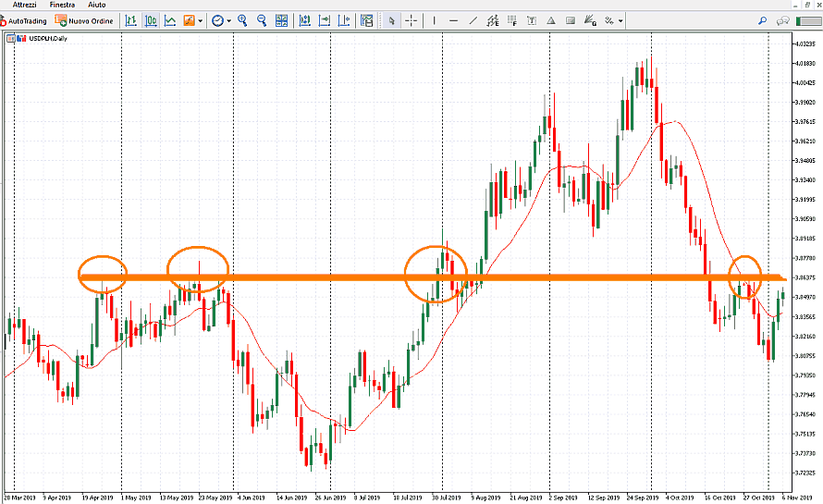This screenshot has width=823, height=504.
Task: Toggle AutoTrading on or off
Action: (x=24, y=19)
